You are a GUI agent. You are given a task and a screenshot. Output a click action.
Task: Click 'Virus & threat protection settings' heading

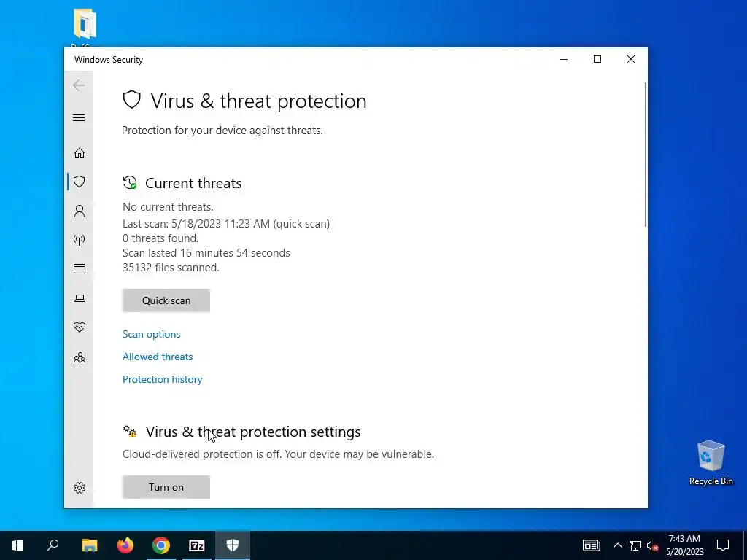click(253, 432)
